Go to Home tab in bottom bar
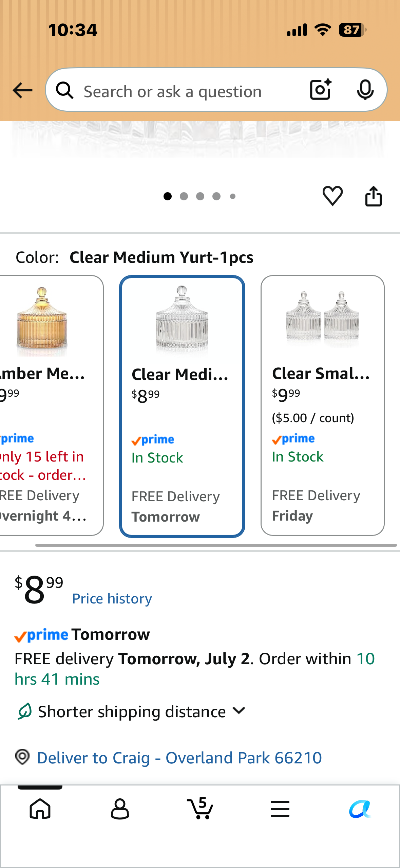The width and height of the screenshot is (400, 868). point(40,809)
